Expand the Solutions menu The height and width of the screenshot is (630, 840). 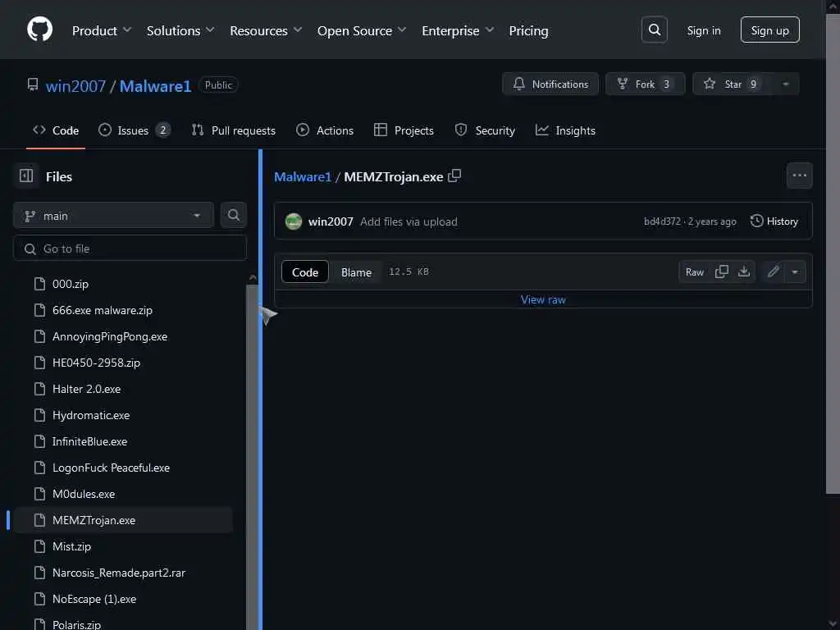click(x=180, y=30)
